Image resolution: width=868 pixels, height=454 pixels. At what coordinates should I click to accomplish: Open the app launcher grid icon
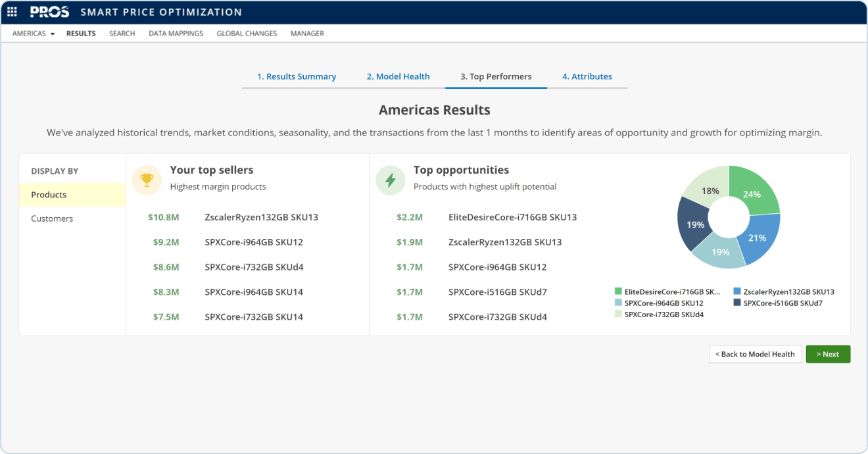tap(12, 12)
